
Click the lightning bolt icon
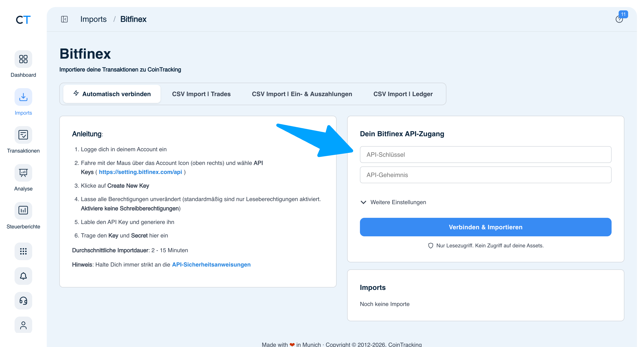click(x=76, y=93)
